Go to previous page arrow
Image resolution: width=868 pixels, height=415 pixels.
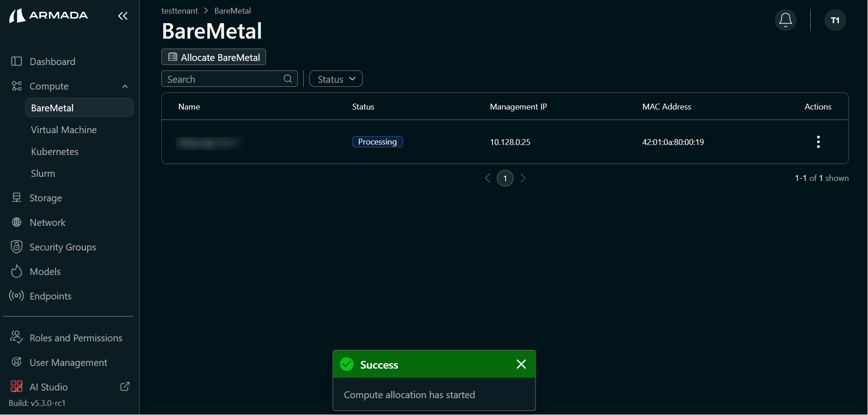click(x=488, y=178)
